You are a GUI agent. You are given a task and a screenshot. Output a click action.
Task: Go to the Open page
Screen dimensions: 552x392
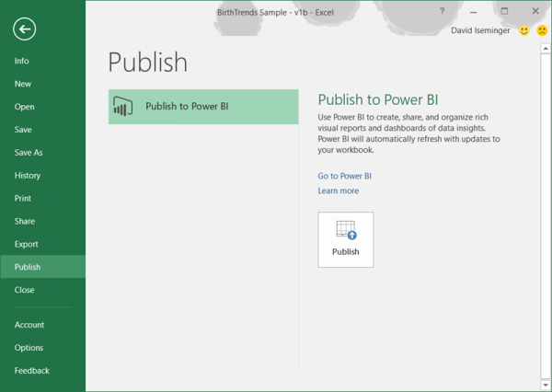pyautogui.click(x=24, y=107)
